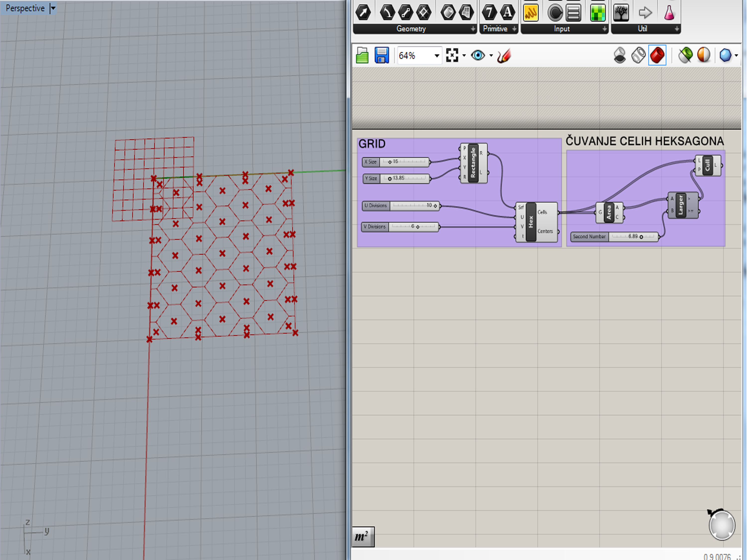The width and height of the screenshot is (747, 560).
Task: Click the Hex grid component
Action: tap(531, 222)
